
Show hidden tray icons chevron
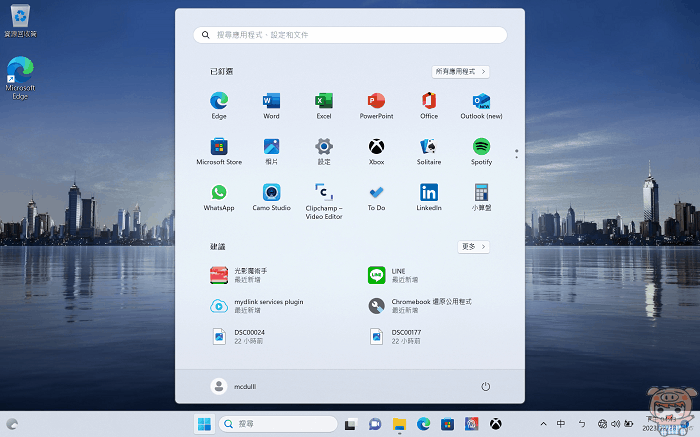[543, 424]
